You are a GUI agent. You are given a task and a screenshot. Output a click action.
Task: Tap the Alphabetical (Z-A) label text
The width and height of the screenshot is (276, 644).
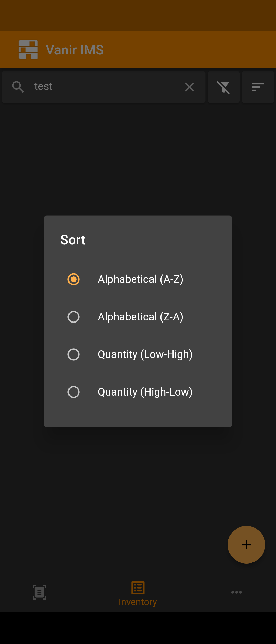click(141, 317)
